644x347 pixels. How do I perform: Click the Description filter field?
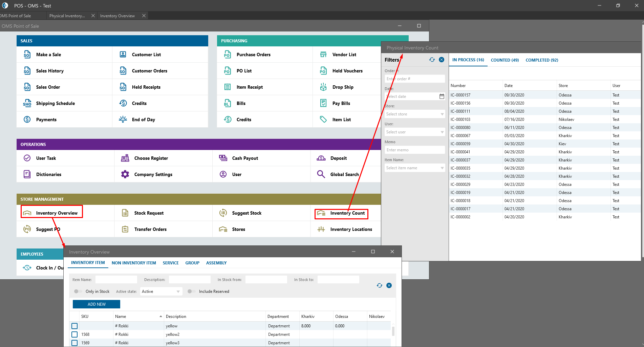[190, 280]
